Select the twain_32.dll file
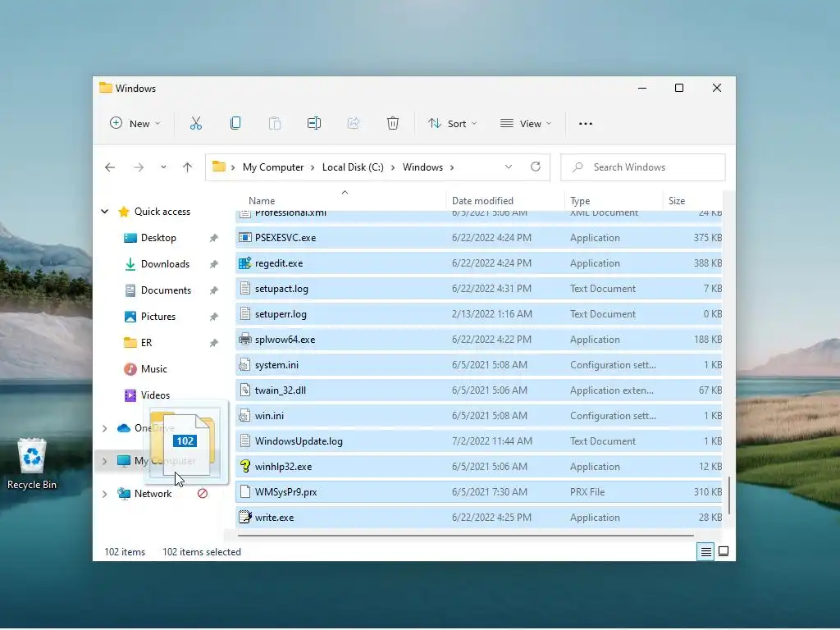Viewport: 840px width, 630px height. tap(479, 390)
